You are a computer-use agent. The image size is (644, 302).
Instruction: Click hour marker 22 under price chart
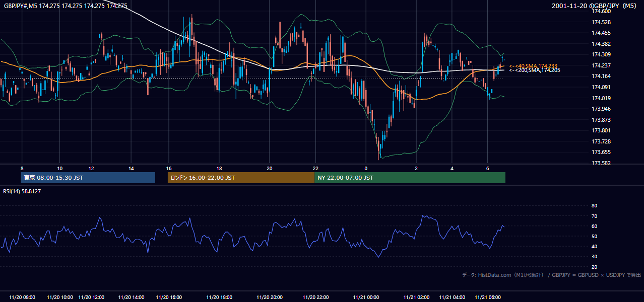[x=315, y=168]
